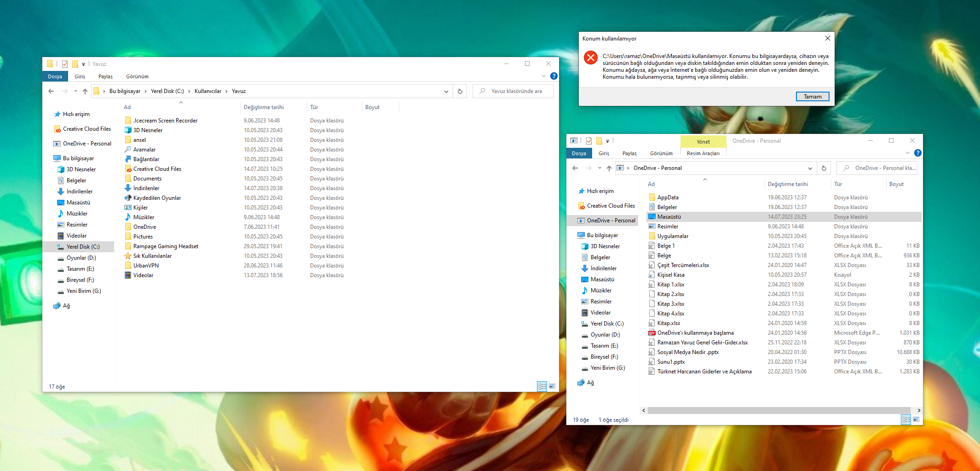Open Paylaş tab in Yavuz window
The image size is (980, 471).
(105, 76)
